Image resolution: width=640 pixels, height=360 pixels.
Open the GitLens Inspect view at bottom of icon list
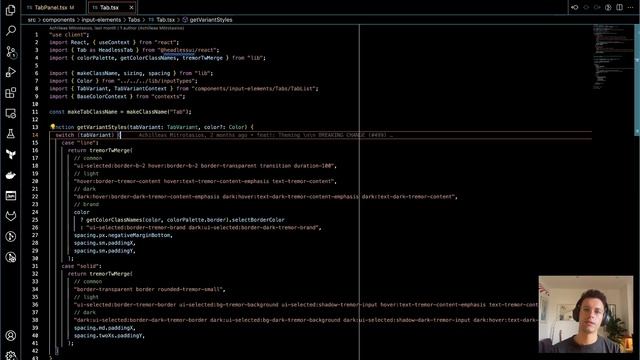(x=11, y=257)
